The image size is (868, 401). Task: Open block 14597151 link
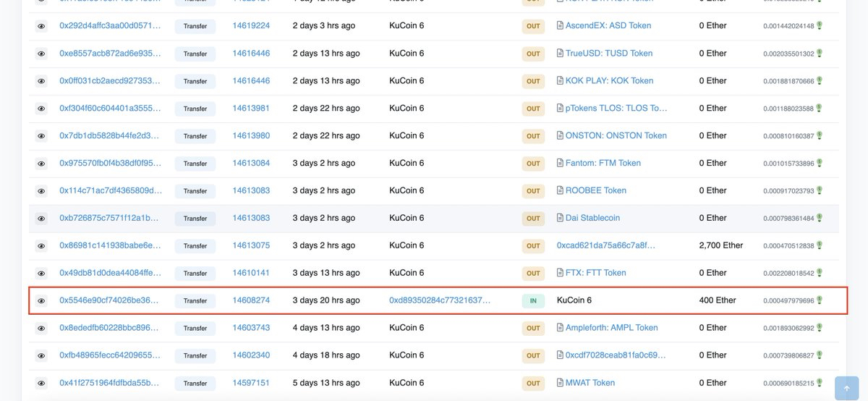pyautogui.click(x=251, y=383)
